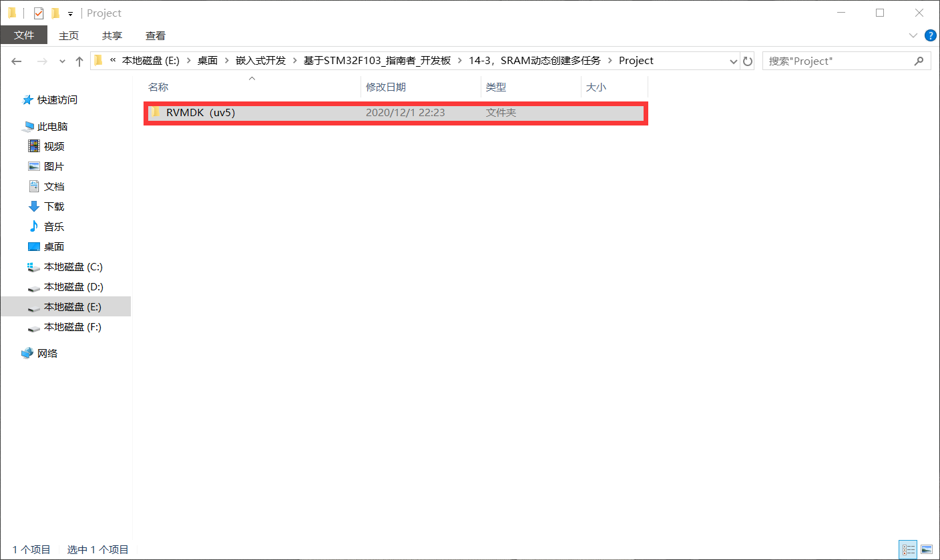Expand the address bar history dropdown
This screenshot has width=940, height=560.
[733, 61]
